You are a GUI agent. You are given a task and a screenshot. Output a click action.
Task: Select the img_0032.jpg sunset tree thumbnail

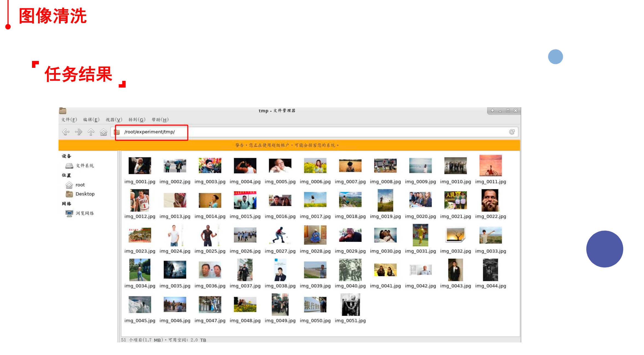coord(455,235)
